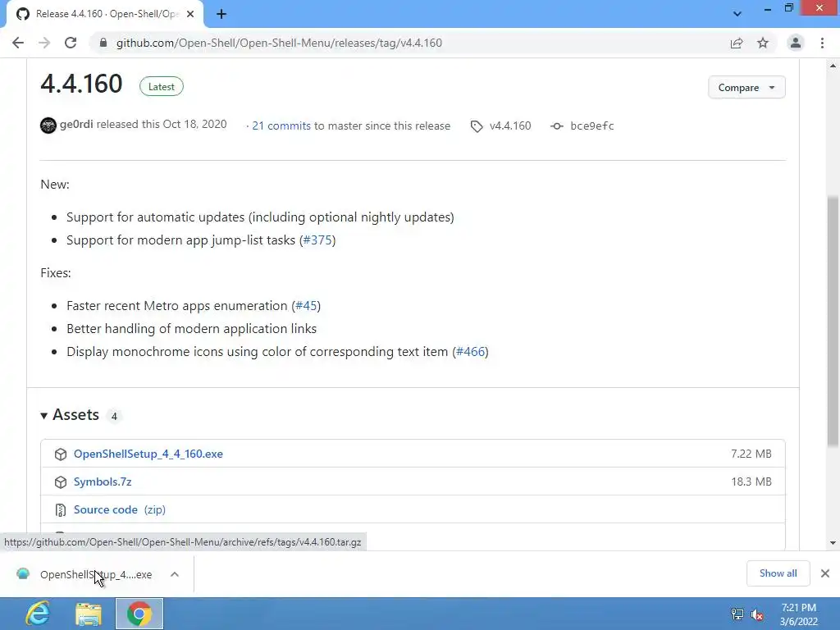Open the share page icon in address bar

click(737, 43)
